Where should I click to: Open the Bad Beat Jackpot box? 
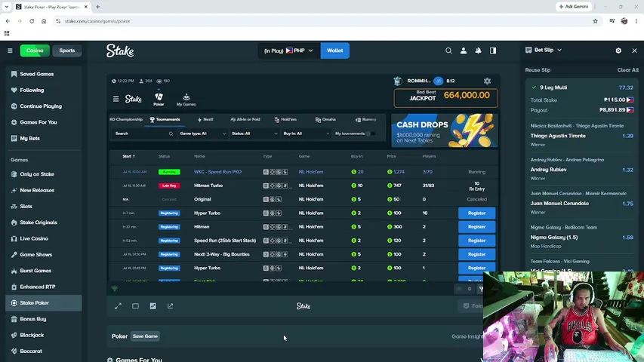pyautogui.click(x=445, y=98)
